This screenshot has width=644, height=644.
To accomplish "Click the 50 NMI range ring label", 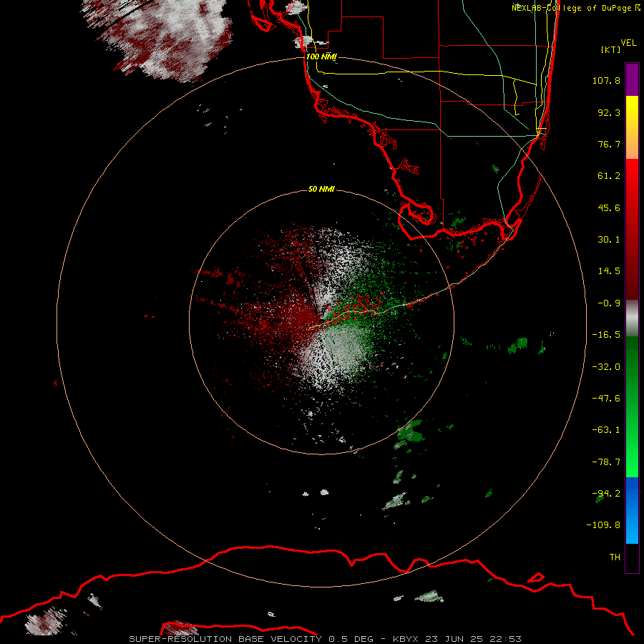I will click(x=321, y=189).
